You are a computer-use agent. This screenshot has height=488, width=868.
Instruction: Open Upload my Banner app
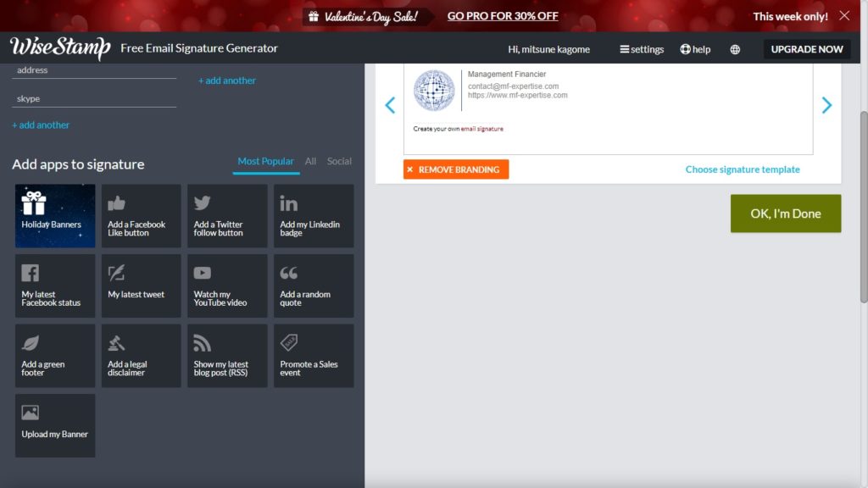pyautogui.click(x=55, y=425)
